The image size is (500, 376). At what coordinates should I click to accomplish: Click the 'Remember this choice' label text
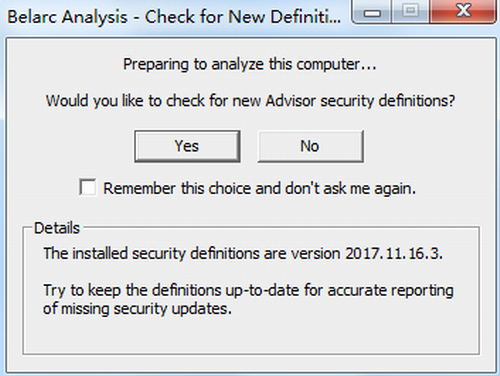(x=260, y=189)
